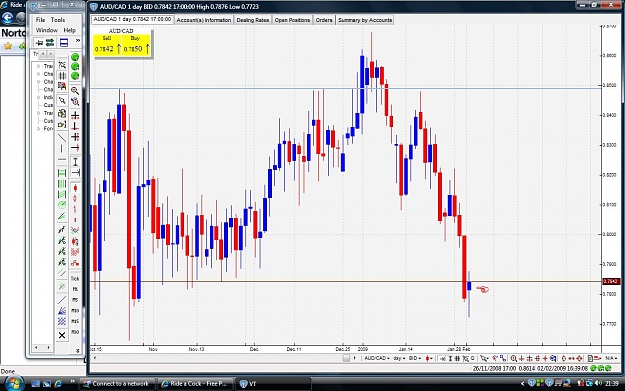Click the chart horizontal scrollbar thumb
This screenshot has height=391, width=625.
point(346,358)
